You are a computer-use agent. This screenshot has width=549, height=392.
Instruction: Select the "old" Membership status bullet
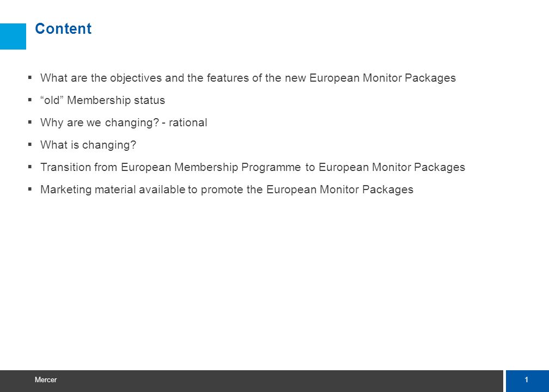pos(102,100)
